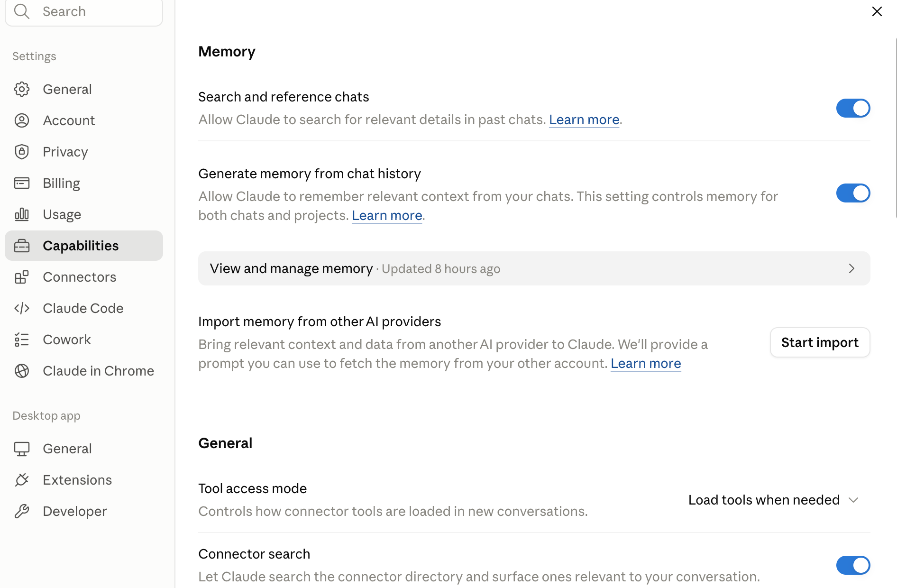Click the 'Connector search' label
This screenshot has width=897, height=588.
click(254, 554)
